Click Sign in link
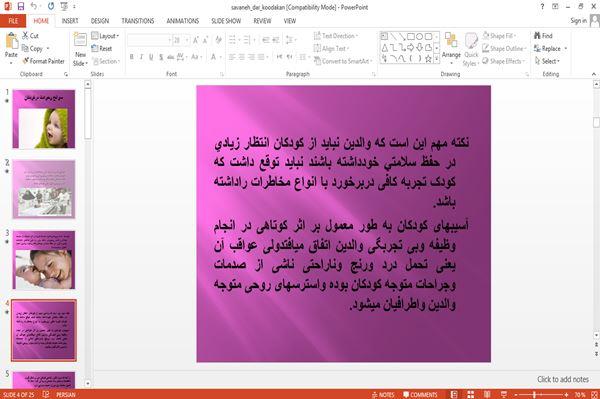This screenshot has width=600, height=399. 578,21
